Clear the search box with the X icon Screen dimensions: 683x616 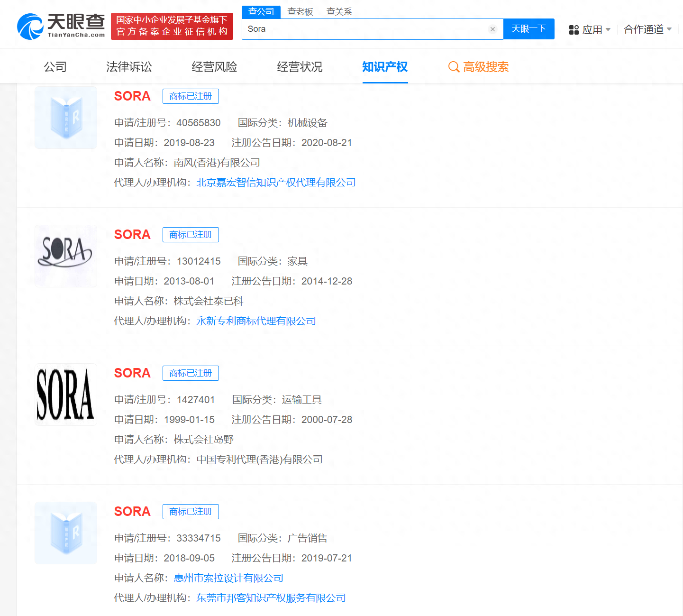coord(492,29)
